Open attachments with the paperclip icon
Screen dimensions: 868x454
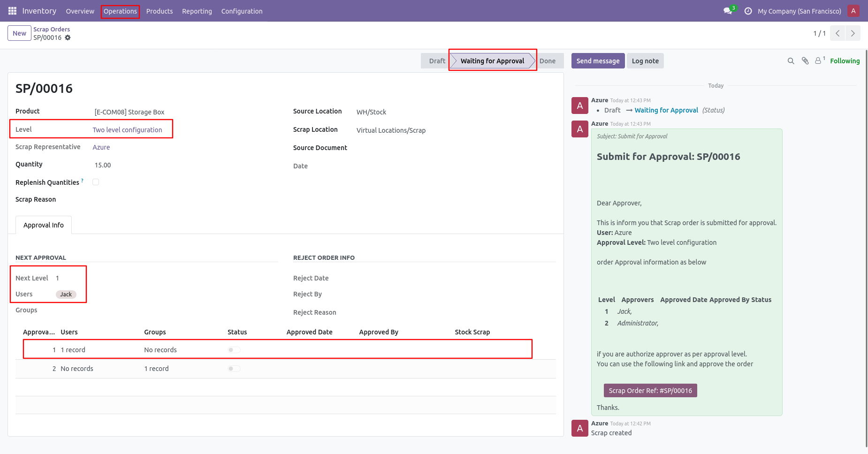(x=805, y=61)
